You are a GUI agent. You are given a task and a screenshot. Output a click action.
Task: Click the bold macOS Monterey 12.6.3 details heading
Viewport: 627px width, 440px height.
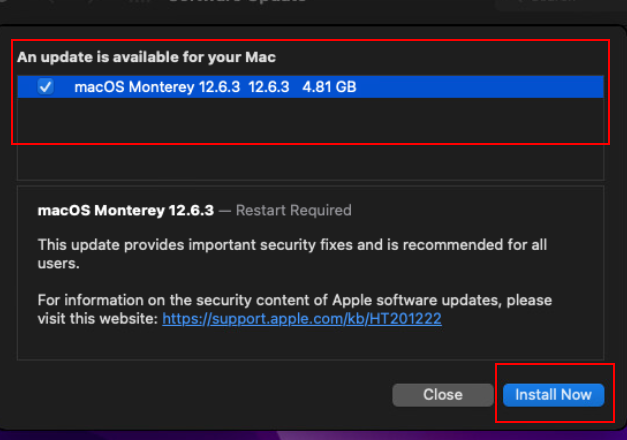[x=126, y=210]
